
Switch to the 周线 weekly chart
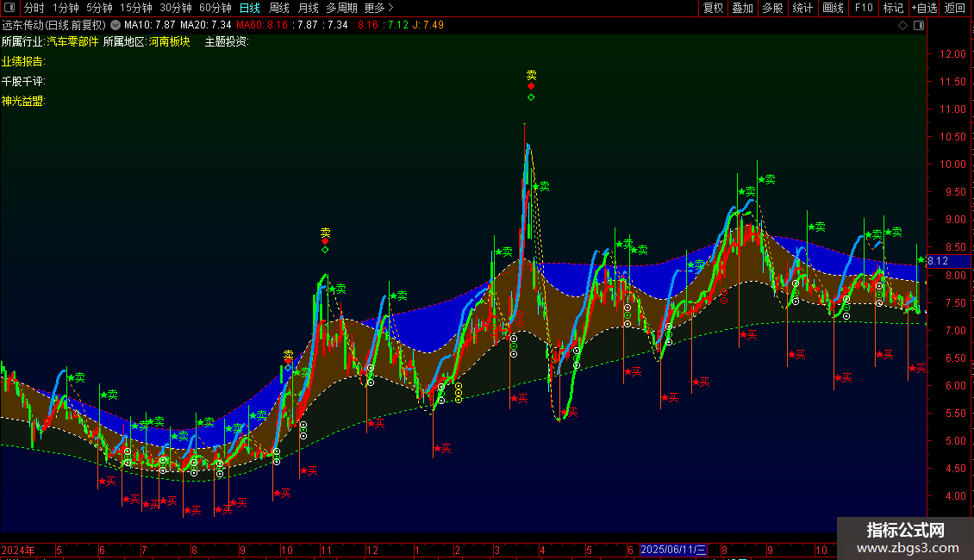(x=279, y=8)
